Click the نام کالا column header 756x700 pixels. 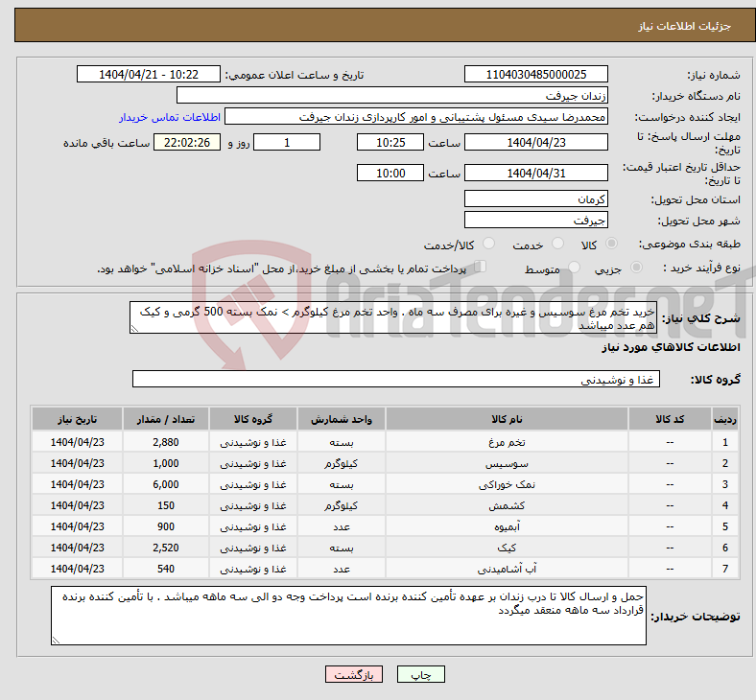tap(507, 419)
